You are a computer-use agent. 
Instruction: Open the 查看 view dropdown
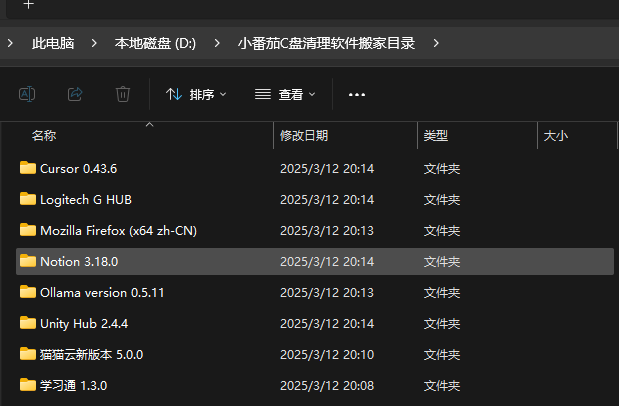285,94
